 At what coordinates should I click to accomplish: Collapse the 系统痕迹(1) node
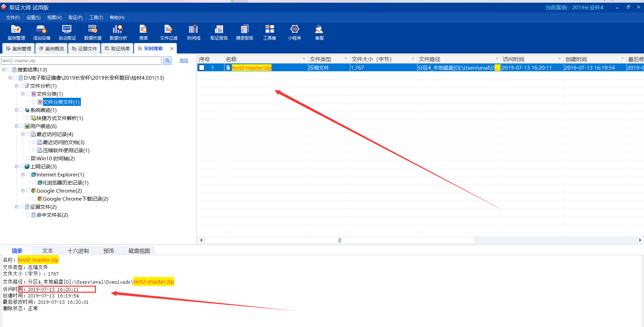point(16,110)
